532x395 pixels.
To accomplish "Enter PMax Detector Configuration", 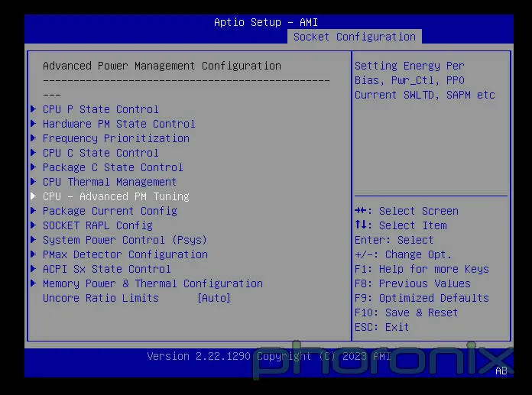I will click(125, 254).
